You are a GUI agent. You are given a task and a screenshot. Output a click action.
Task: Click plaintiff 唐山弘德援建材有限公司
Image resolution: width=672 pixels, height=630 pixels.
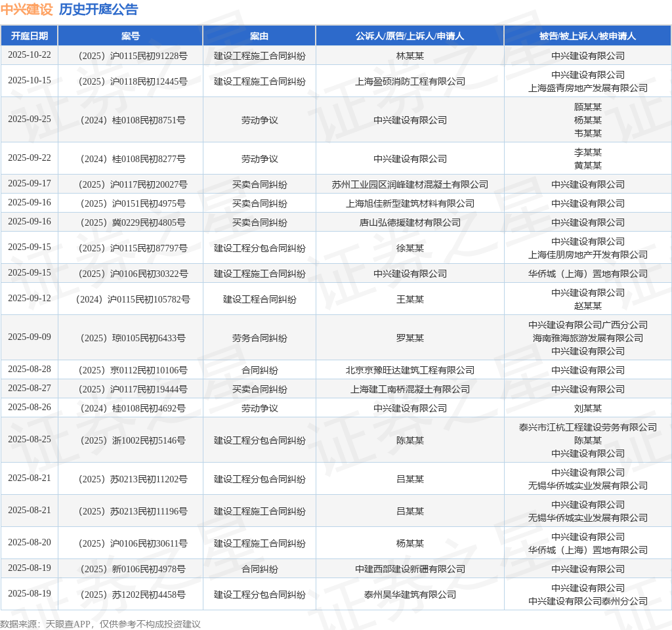tap(409, 223)
